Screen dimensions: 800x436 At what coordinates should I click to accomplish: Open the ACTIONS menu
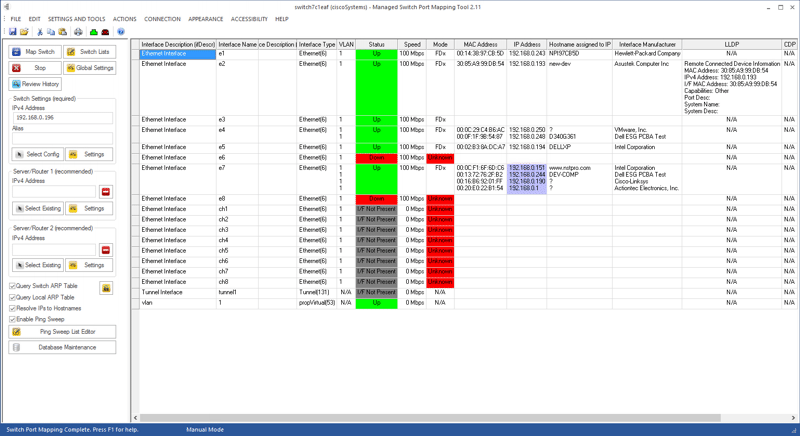[124, 19]
